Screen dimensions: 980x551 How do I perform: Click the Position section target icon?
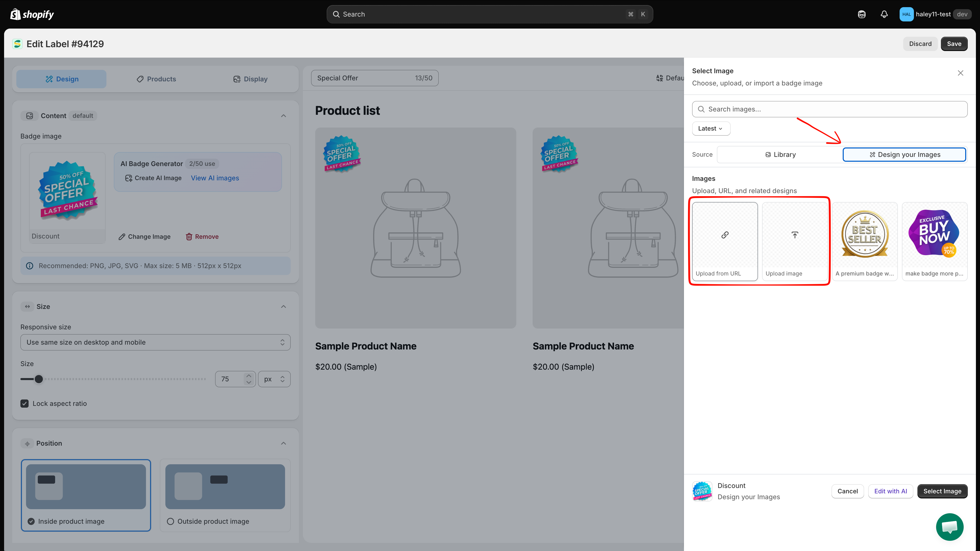click(27, 443)
